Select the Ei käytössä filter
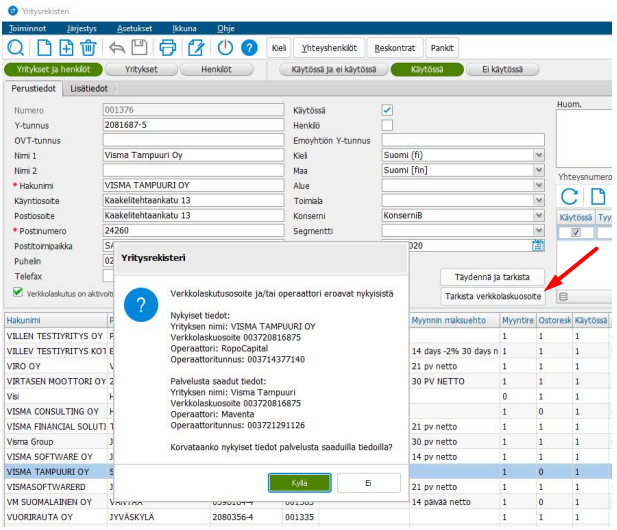The image size is (617, 530). click(x=502, y=70)
